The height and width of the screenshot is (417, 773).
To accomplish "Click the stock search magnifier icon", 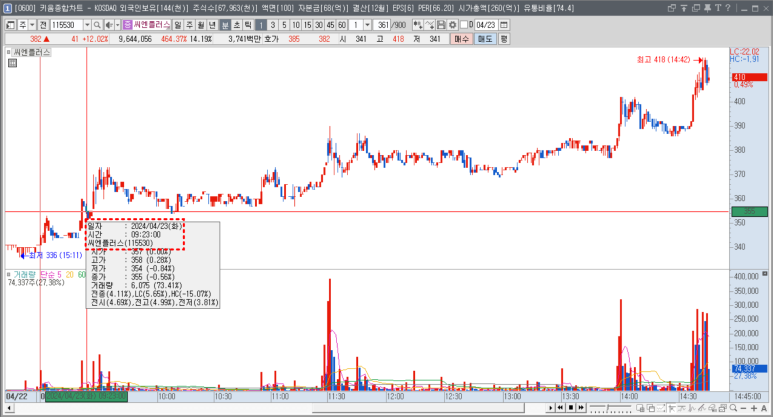I will pyautogui.click(x=97, y=25).
